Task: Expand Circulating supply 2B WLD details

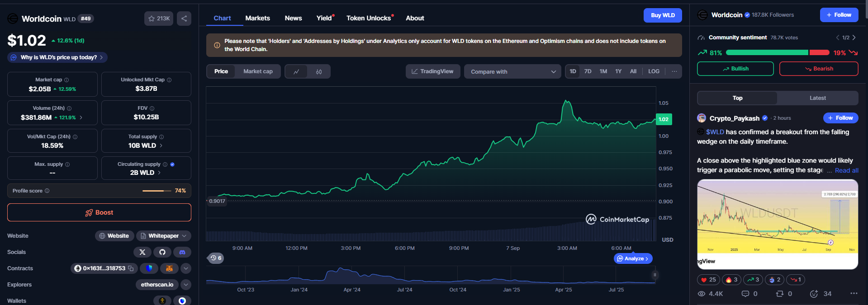Action: tap(159, 173)
